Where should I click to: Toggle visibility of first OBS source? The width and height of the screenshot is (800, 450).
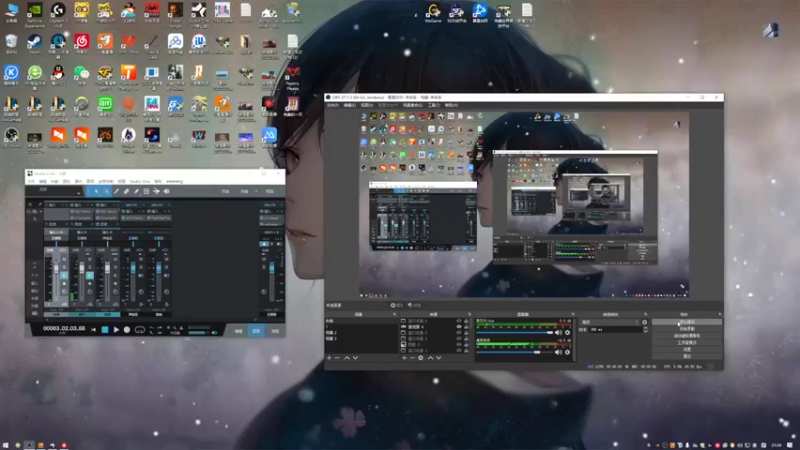point(459,321)
